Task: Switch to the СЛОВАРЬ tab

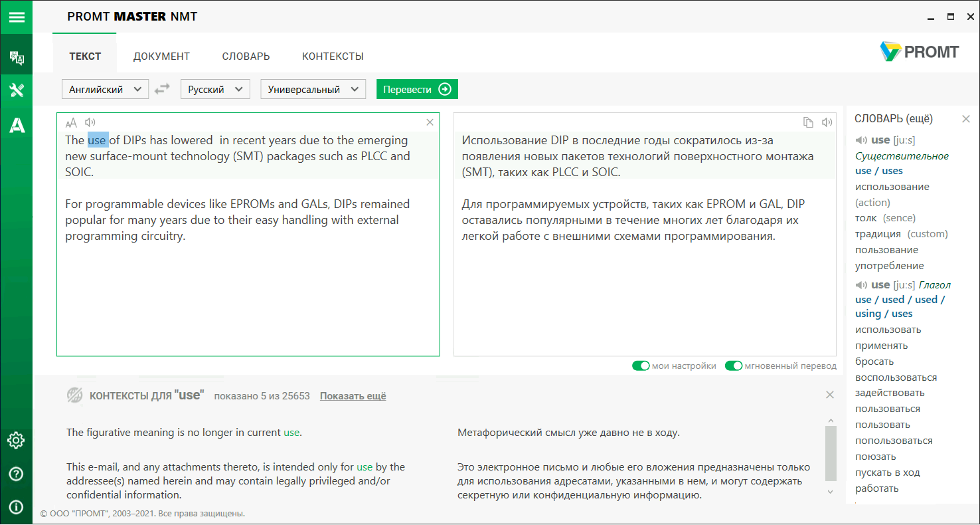Action: click(x=246, y=56)
